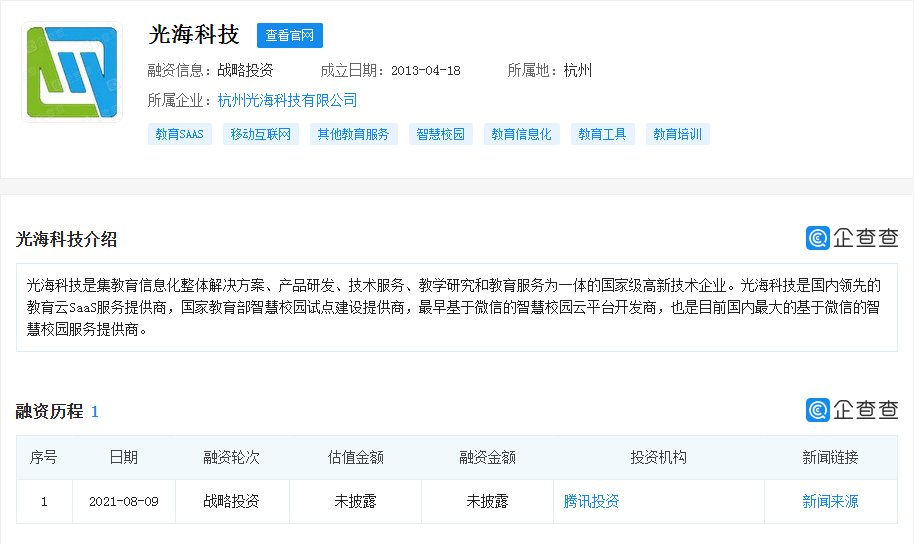Viewport: 914px width, 544px height.
Task: Select the 其他教育服务 tag
Action: pyautogui.click(x=353, y=134)
